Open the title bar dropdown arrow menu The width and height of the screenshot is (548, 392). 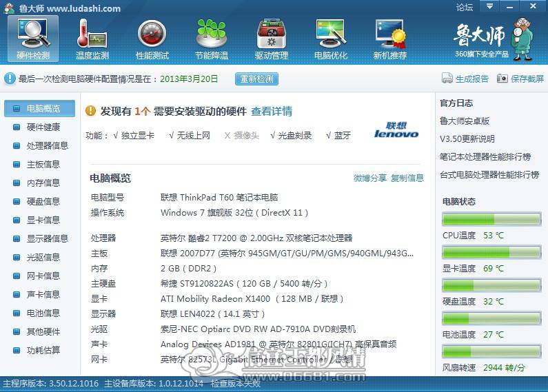(x=489, y=6)
